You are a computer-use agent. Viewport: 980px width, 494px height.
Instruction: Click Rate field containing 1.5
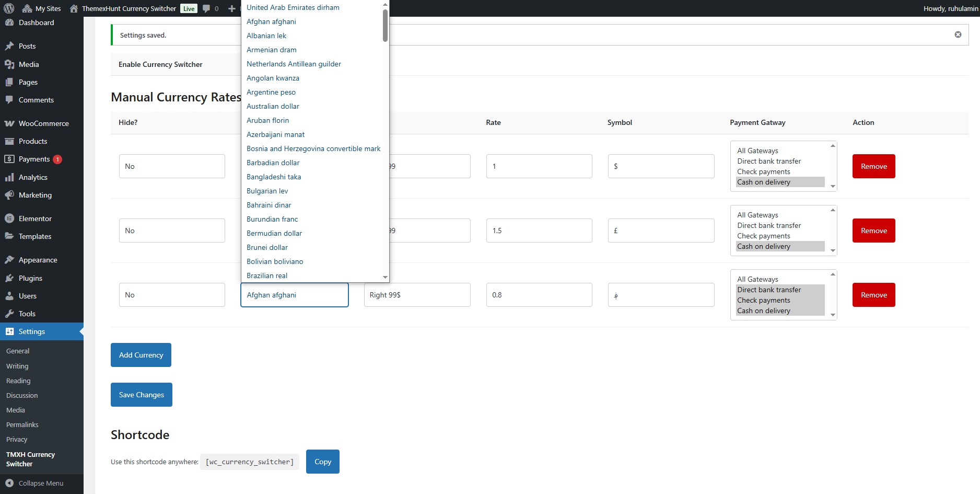pyautogui.click(x=539, y=231)
